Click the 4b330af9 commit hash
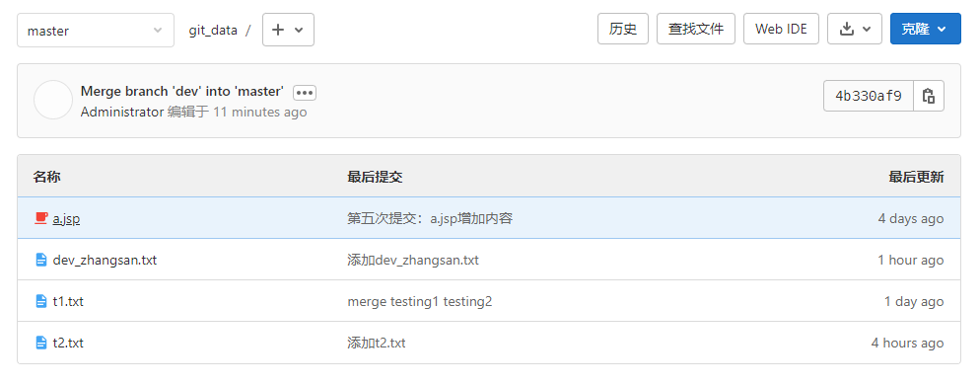 click(869, 96)
